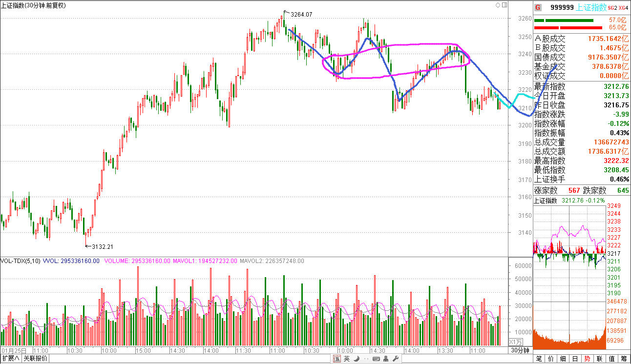Click the 上证指数 name in the header
This screenshot has height=364, width=631.
tap(592, 7)
